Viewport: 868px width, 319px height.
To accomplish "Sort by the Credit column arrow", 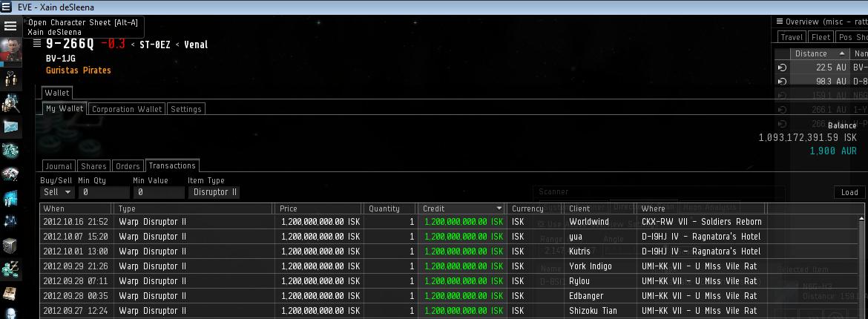I will coord(499,208).
